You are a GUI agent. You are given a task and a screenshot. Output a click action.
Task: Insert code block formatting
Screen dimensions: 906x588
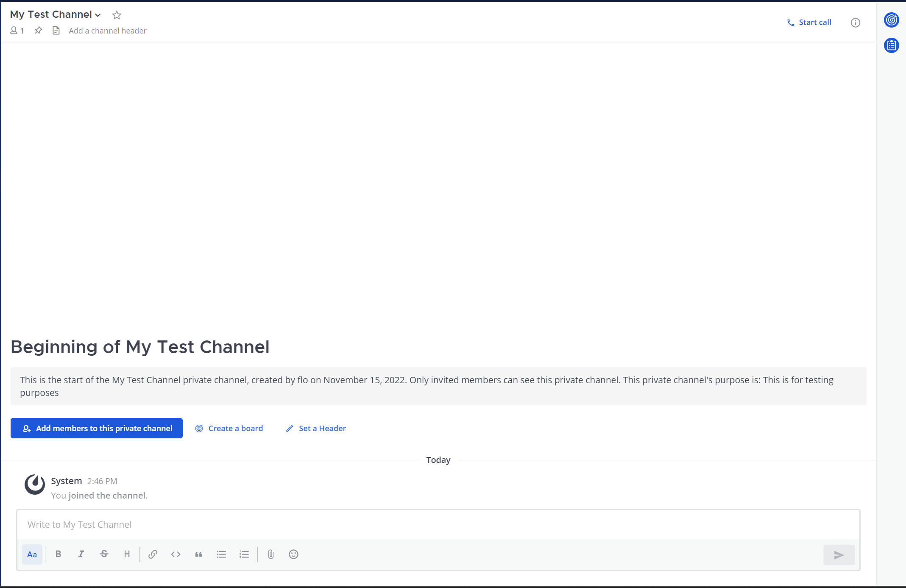[176, 554]
